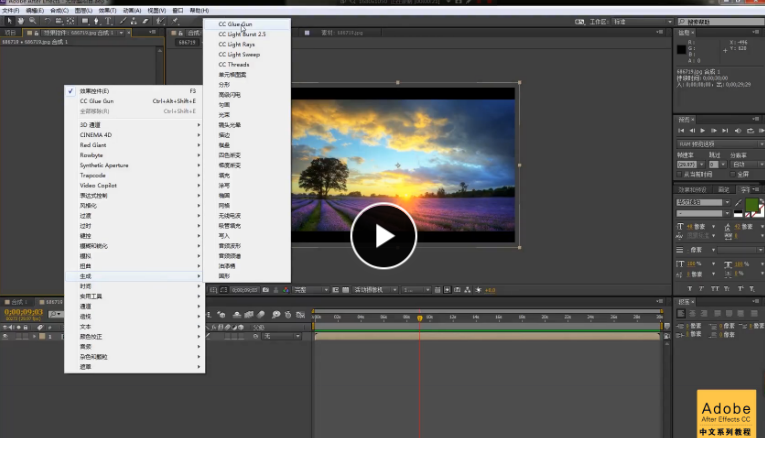Enable full screen checkbox in Preview
This screenshot has height=461, width=765.
[733, 174]
